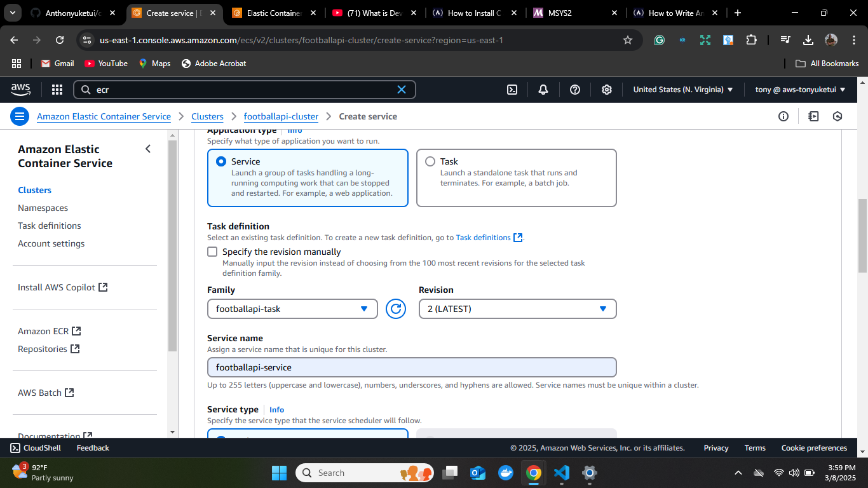Open the All Bookmarks folder
The height and width of the screenshot is (488, 868).
tap(827, 64)
